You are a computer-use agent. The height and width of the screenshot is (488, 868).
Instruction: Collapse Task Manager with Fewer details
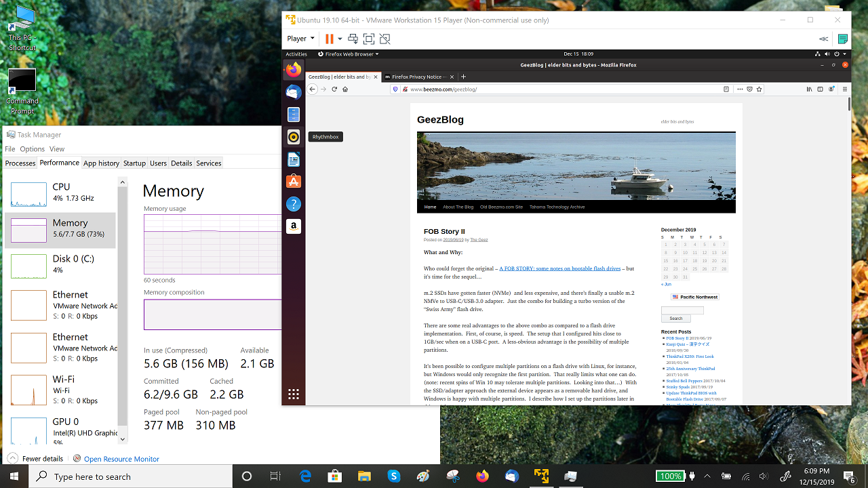[x=37, y=459]
